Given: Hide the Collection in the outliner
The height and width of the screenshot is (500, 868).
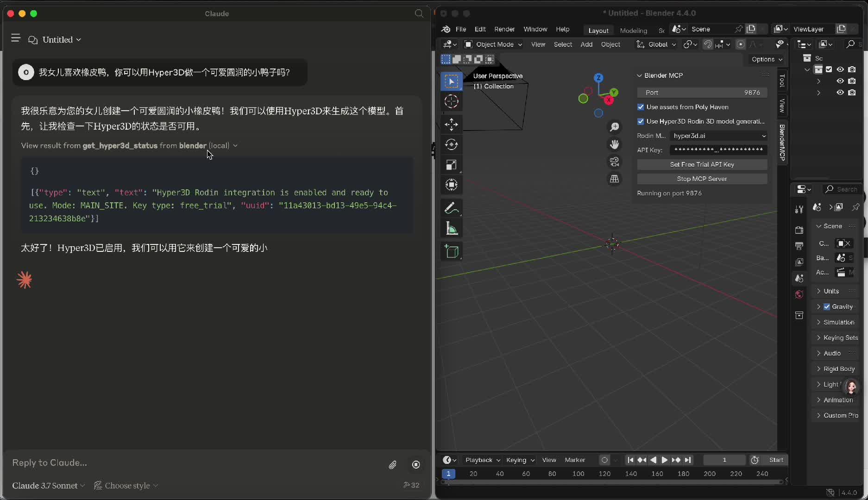Looking at the screenshot, I should point(840,69).
